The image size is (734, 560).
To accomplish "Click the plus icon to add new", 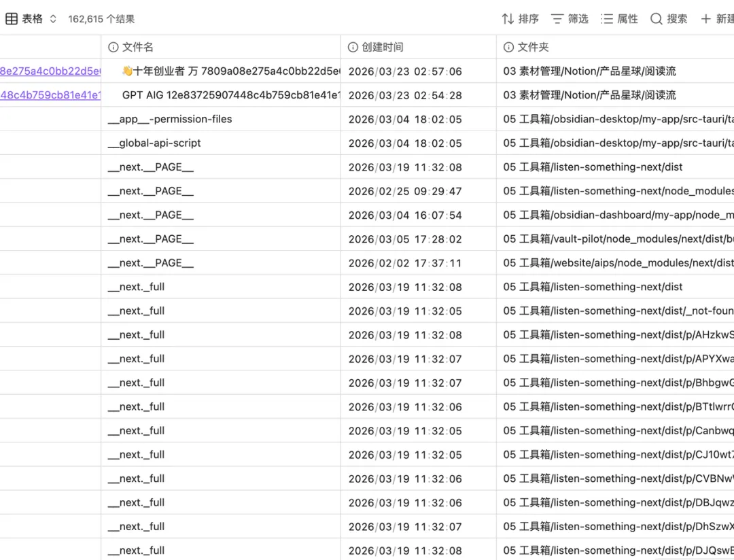I will (x=705, y=19).
